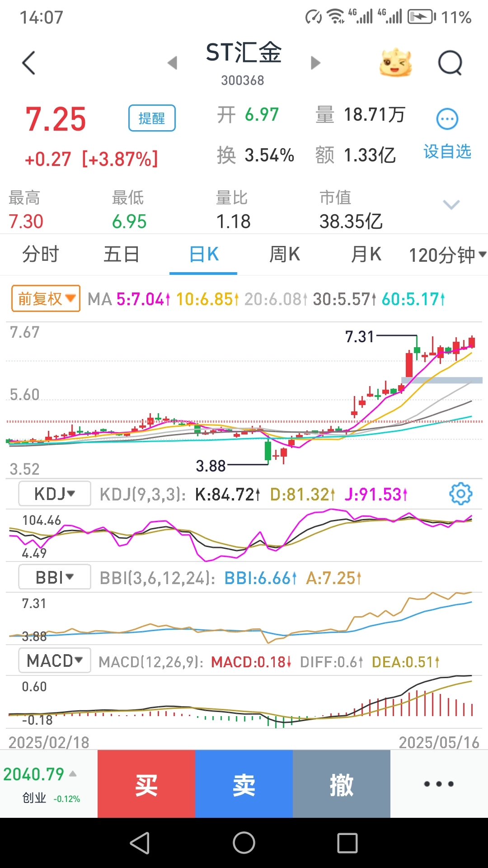The image size is (488, 868).
Task: Open the 前复权 adjustment dropdown
Action: point(46,298)
